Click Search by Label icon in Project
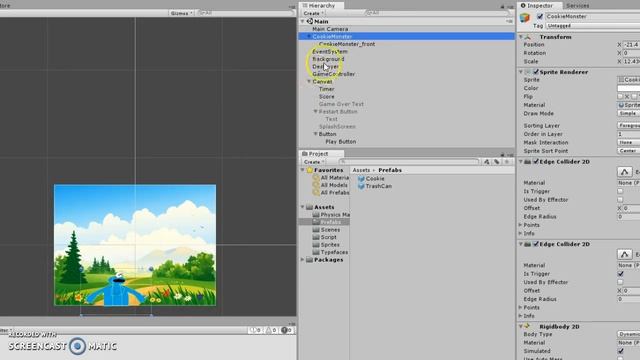This screenshot has height=360, width=640. coord(497,162)
